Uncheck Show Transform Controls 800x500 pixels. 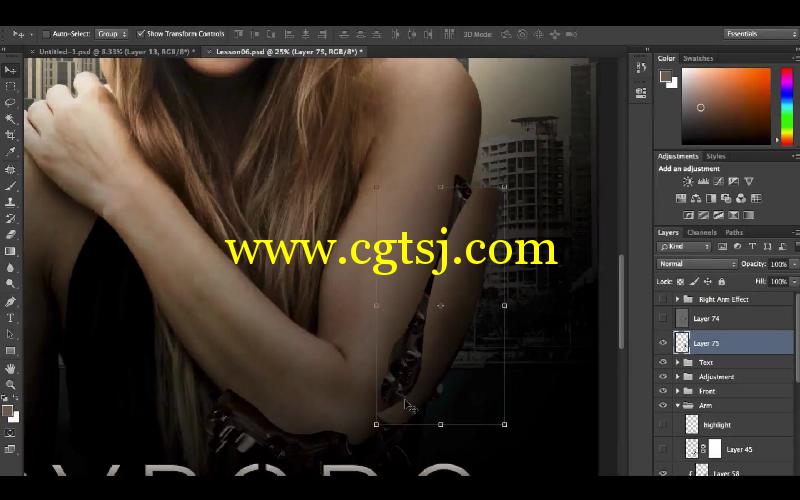click(x=140, y=34)
